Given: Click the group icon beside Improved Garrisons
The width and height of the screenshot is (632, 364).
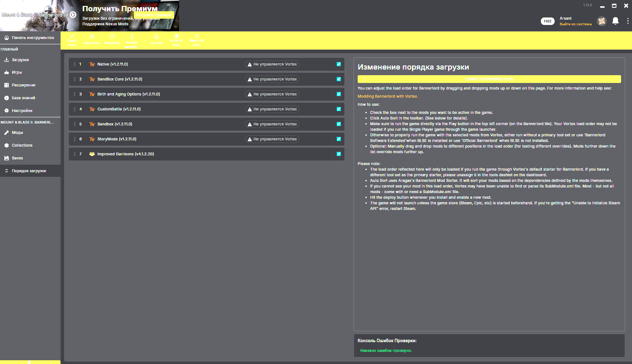Looking at the screenshot, I should click(92, 154).
